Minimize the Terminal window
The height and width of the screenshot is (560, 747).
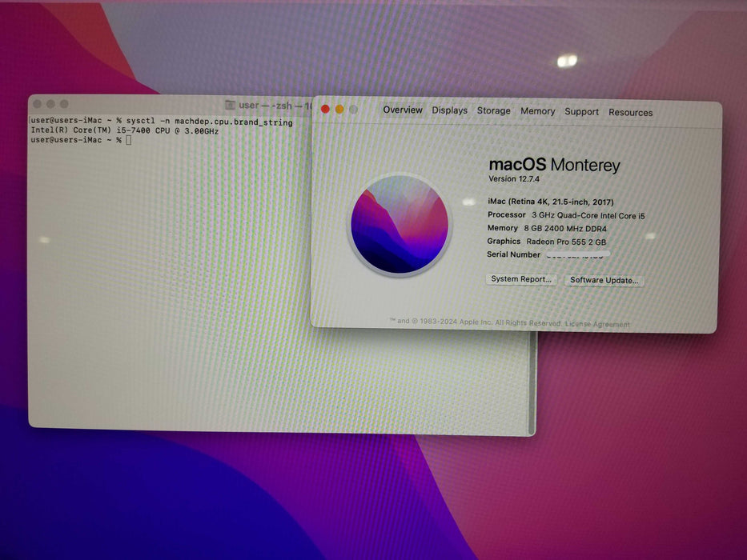tap(50, 104)
